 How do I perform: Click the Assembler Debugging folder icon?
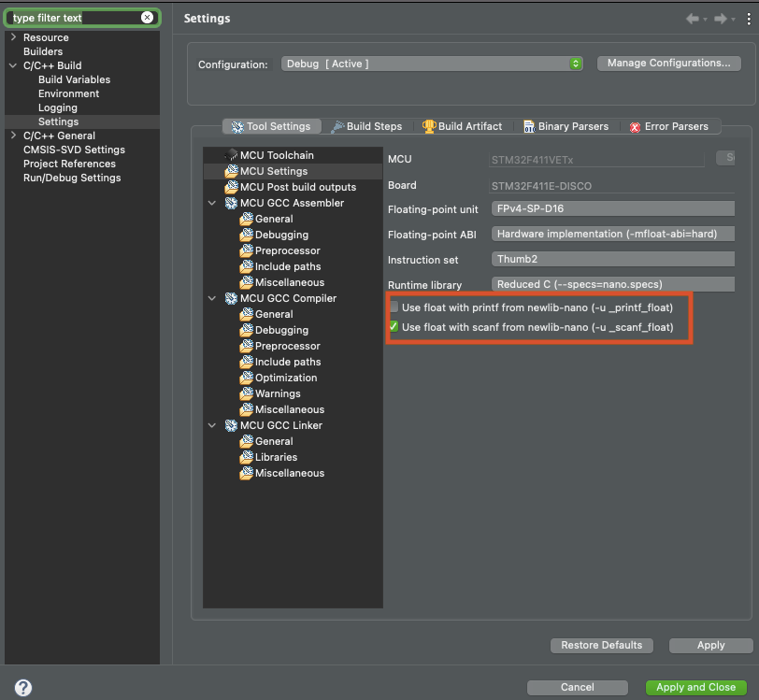pos(247,235)
